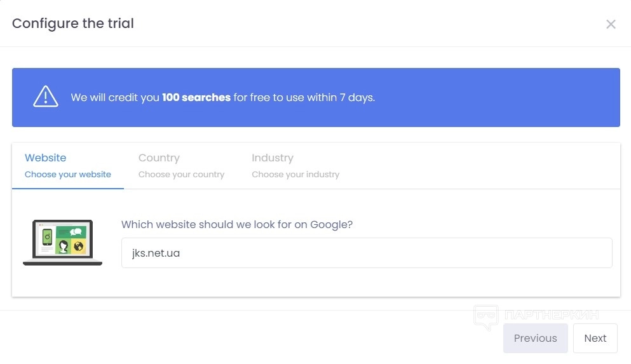Click the 'We will credit you' banner text

pyautogui.click(x=114, y=98)
